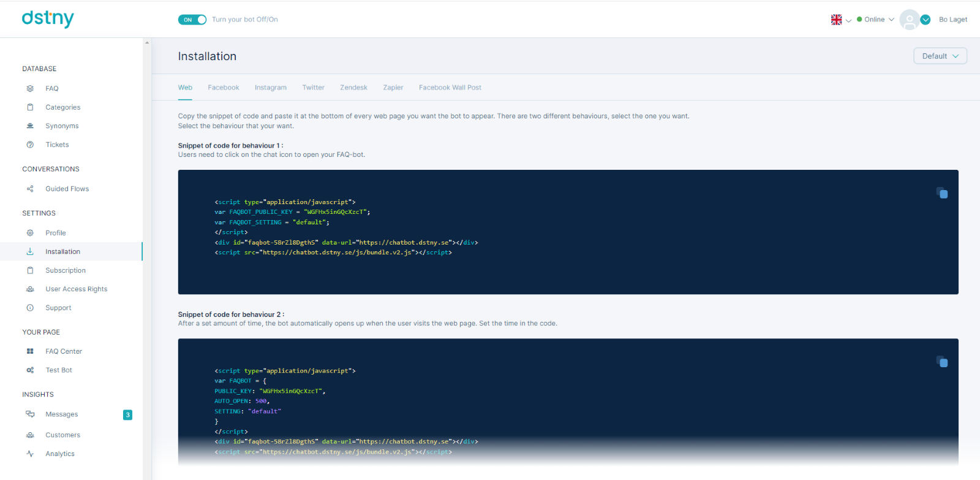Click the bundle.v2.js script line in snippet 1
The height and width of the screenshot is (480, 980).
pyautogui.click(x=333, y=253)
